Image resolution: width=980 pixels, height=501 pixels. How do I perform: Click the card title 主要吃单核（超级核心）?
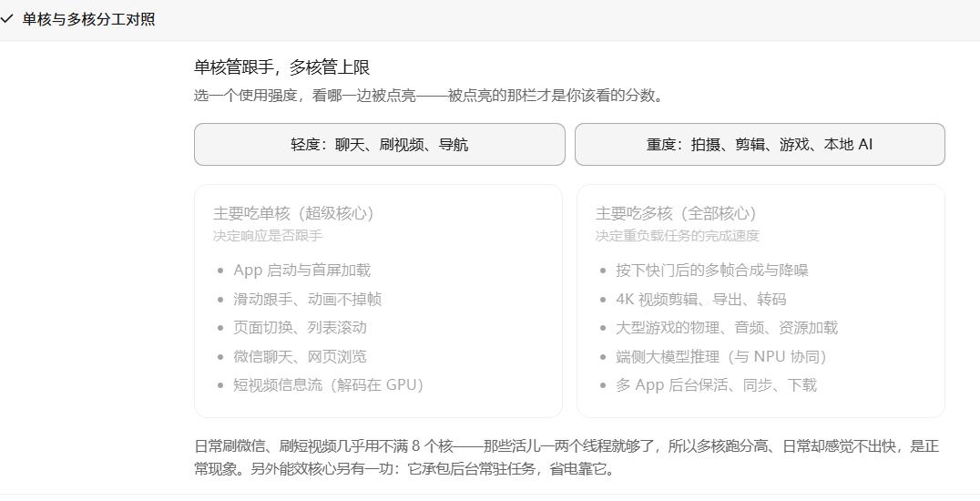click(x=294, y=213)
